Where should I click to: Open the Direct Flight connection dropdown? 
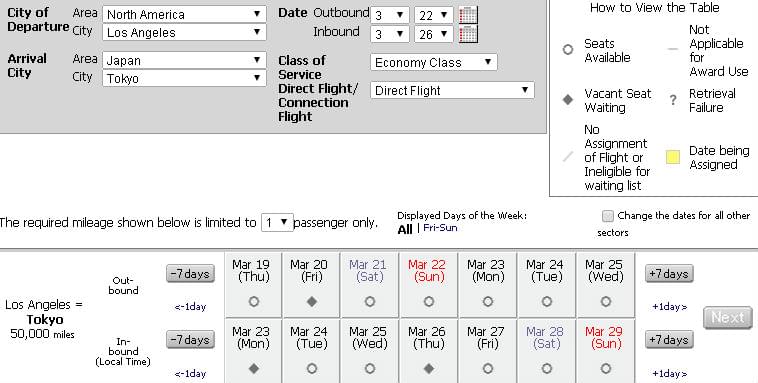coord(452,90)
